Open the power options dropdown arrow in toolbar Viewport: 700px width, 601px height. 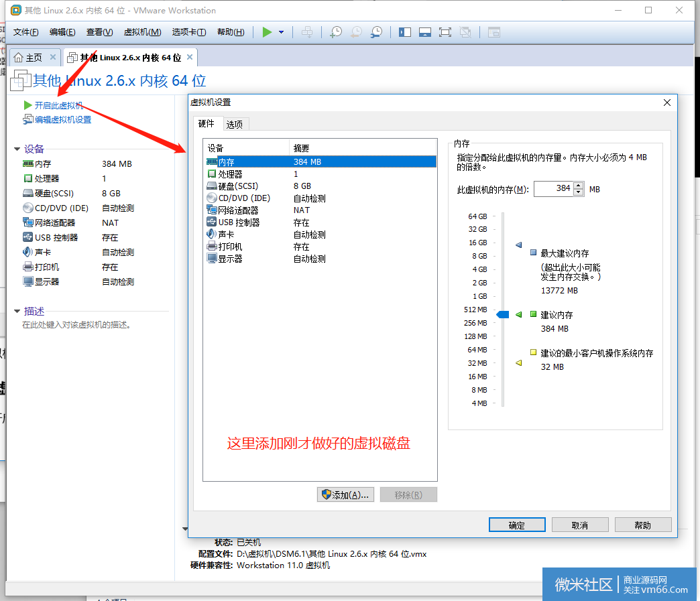pos(281,32)
